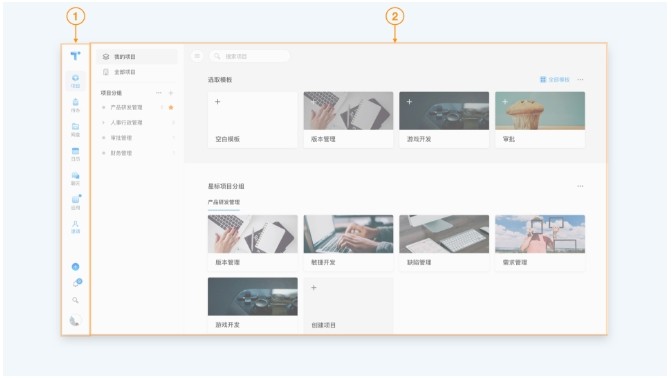672x378 pixels.
Task: Open the ellipsis menu beside 全部模板
Action: pyautogui.click(x=580, y=80)
